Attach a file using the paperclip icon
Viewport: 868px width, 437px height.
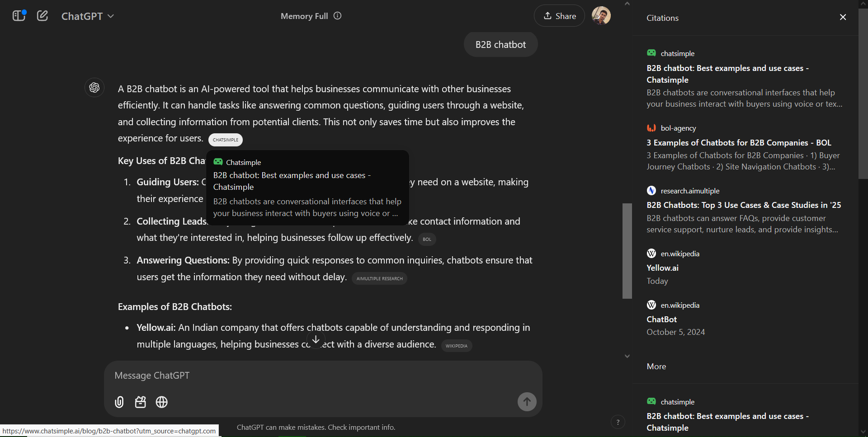click(x=118, y=402)
